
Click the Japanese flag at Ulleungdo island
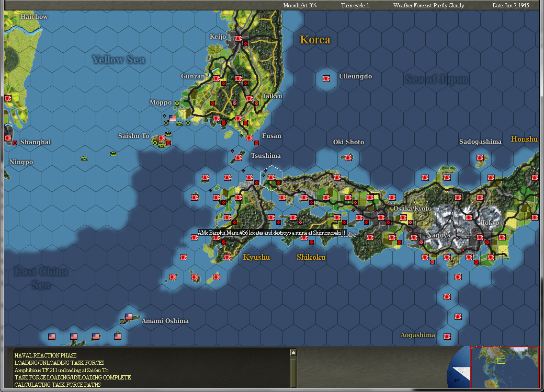(326, 78)
